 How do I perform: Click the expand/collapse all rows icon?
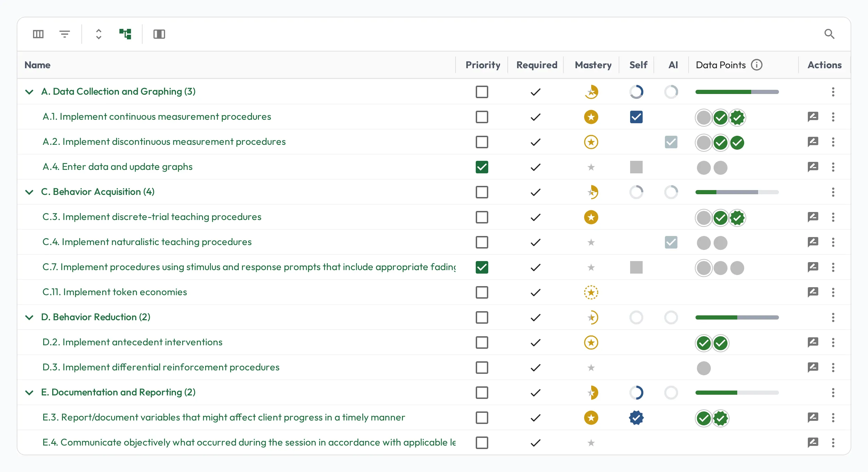coord(99,34)
